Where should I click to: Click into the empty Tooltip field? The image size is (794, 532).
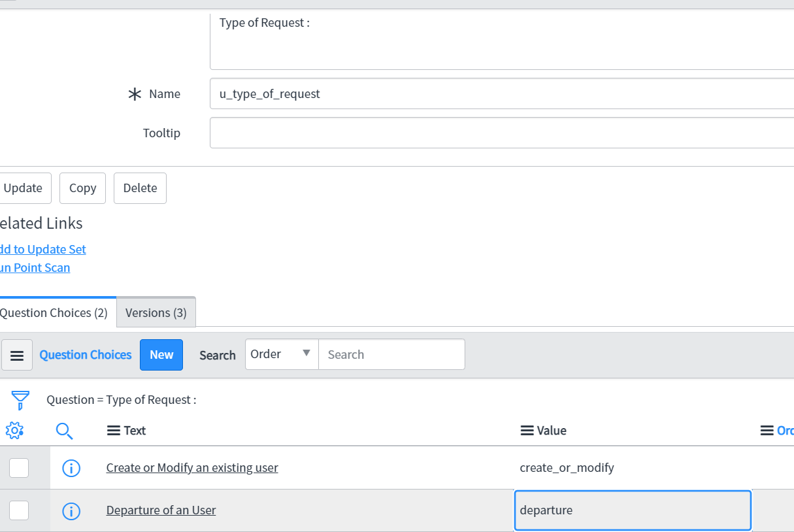coord(502,133)
